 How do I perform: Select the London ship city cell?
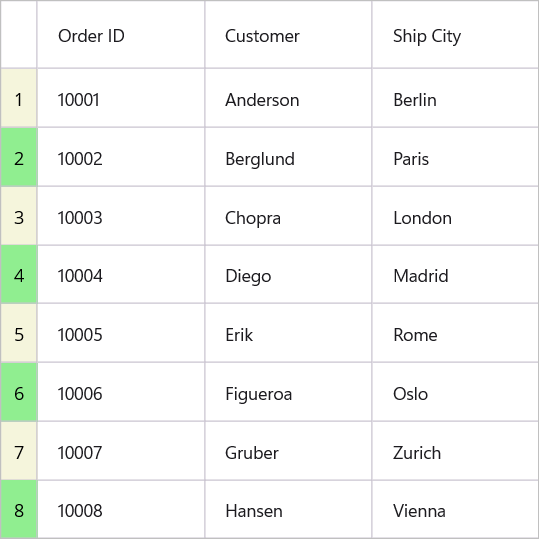click(455, 216)
